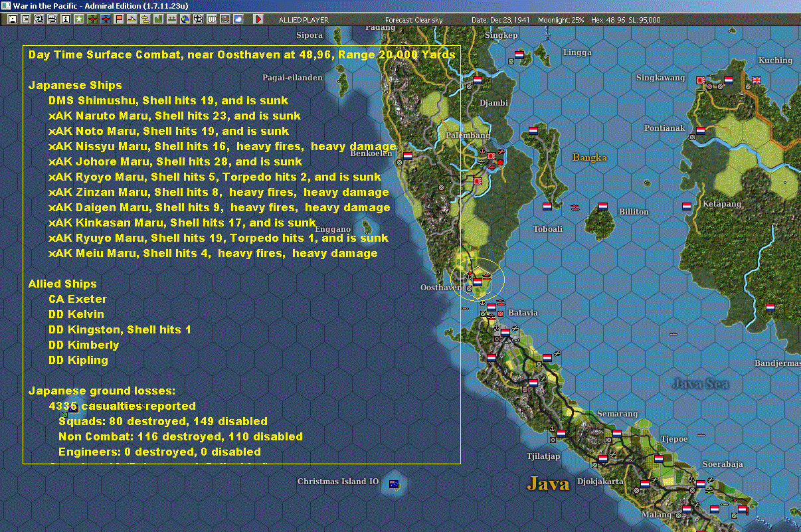Click the OP toolbar button
The width and height of the screenshot is (801, 532).
(x=211, y=20)
